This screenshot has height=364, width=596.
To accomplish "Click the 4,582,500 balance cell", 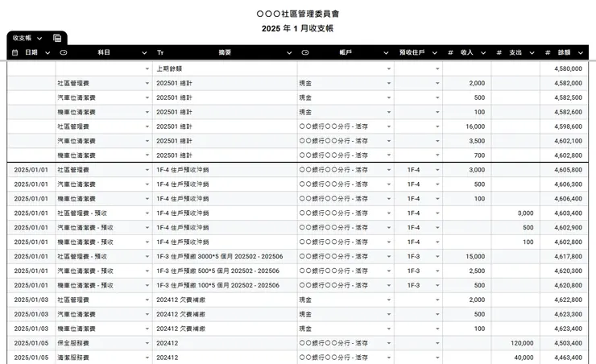I will point(564,97).
